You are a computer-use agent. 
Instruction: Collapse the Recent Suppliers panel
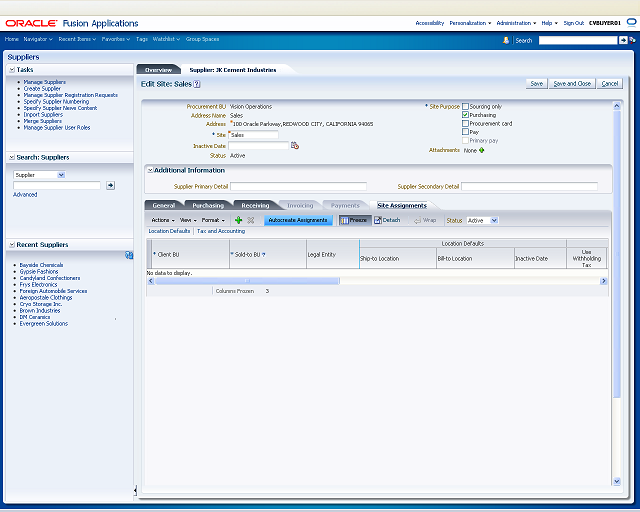[12, 245]
